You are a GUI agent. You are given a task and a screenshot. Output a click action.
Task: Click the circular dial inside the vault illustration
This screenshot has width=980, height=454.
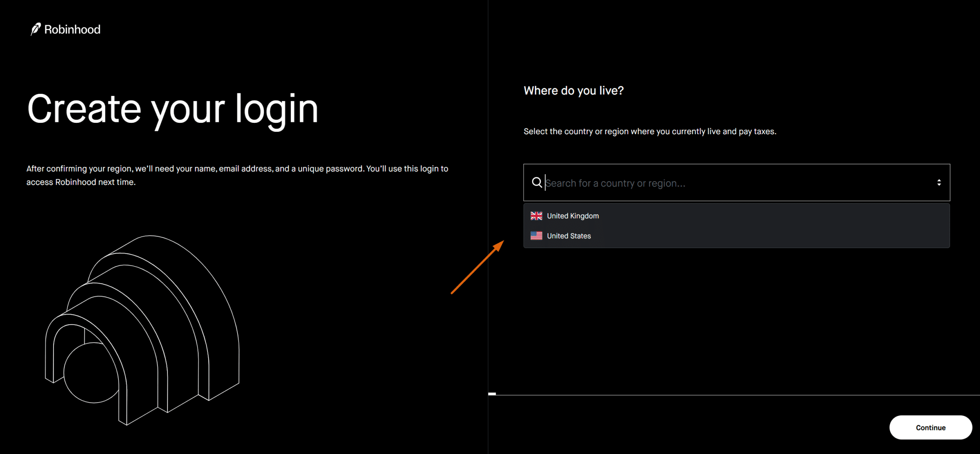[x=91, y=373]
